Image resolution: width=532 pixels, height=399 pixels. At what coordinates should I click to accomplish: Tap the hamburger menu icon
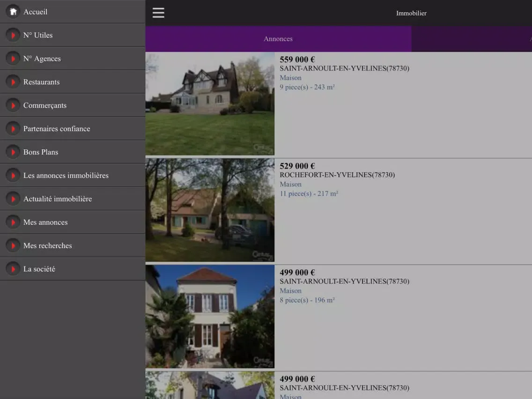tap(158, 13)
